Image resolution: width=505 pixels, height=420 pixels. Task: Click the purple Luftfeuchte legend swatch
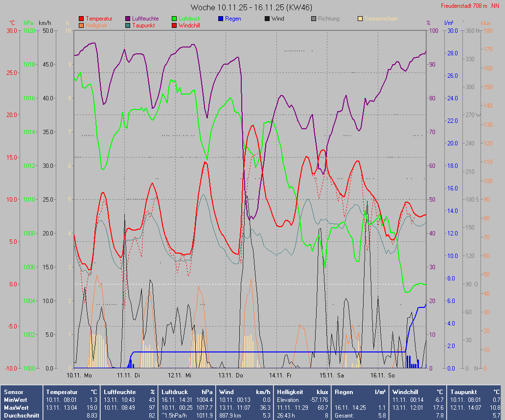click(128, 19)
